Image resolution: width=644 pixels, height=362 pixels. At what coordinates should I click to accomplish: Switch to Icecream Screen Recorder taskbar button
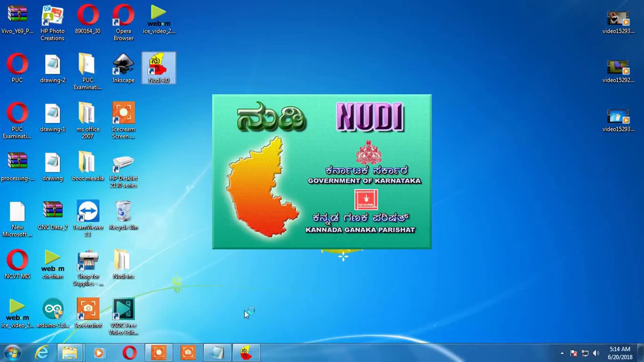(x=159, y=353)
